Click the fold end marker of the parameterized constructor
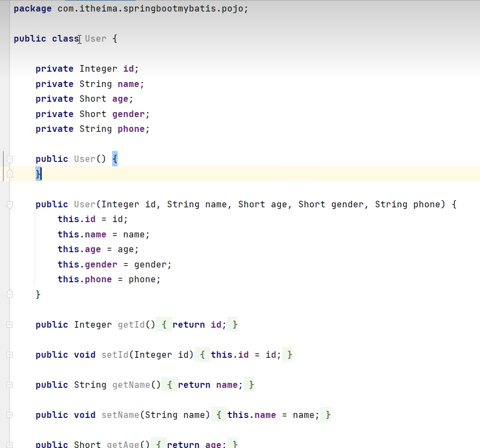The image size is (480, 448). [x=9, y=294]
